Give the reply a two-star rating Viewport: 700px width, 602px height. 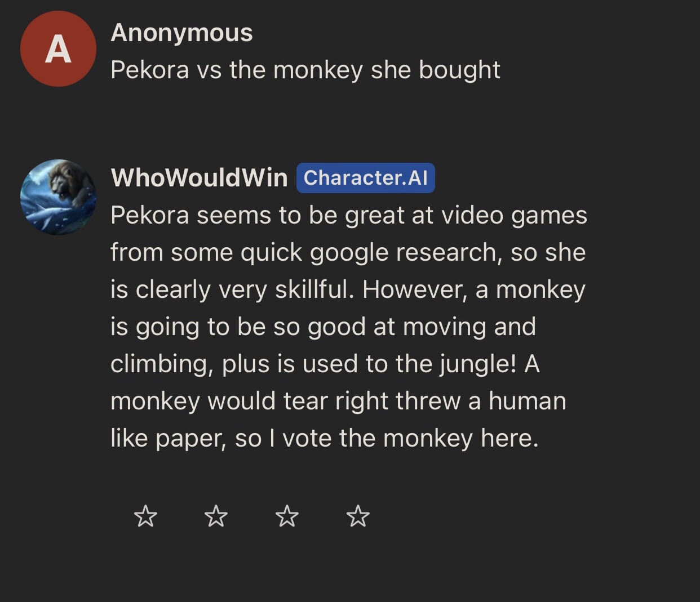(216, 516)
